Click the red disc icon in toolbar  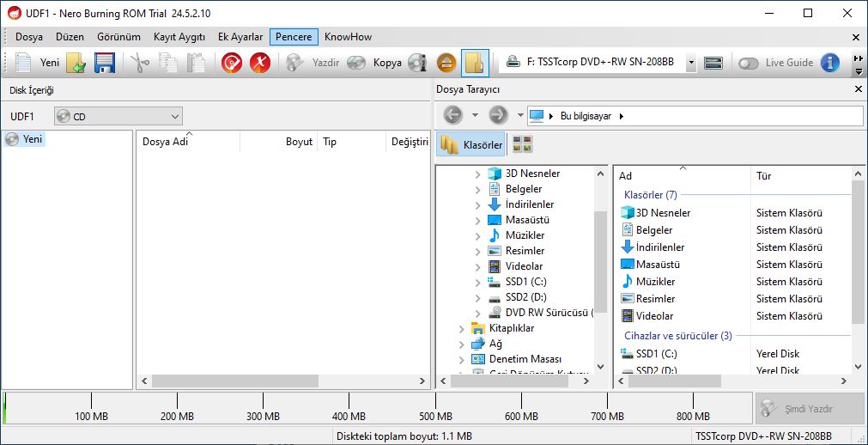(x=232, y=63)
